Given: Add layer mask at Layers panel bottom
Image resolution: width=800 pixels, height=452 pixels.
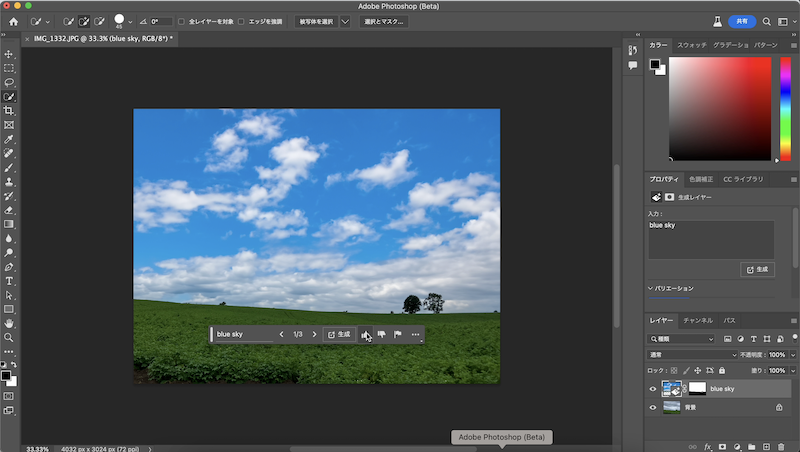Looking at the screenshot, I should [722, 447].
